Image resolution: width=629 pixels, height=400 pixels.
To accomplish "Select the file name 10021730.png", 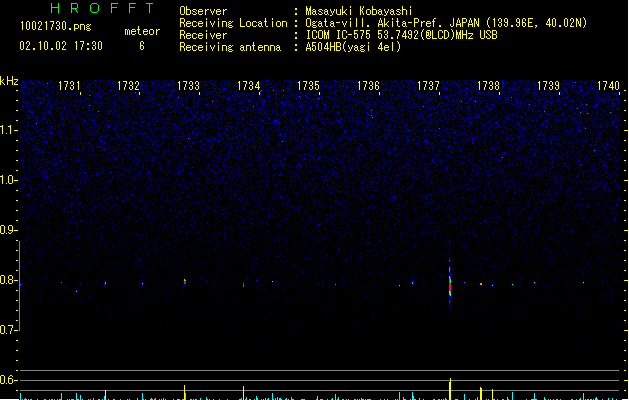I will coord(56,26).
